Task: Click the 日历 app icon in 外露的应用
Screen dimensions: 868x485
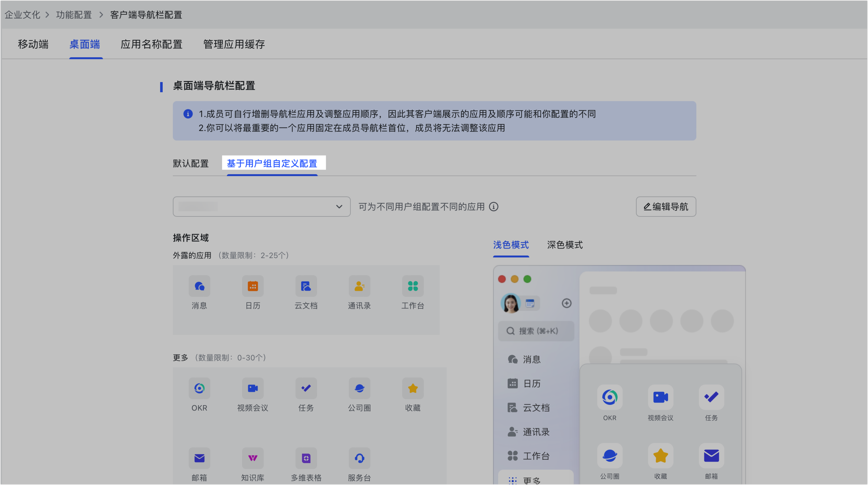Action: pyautogui.click(x=253, y=286)
